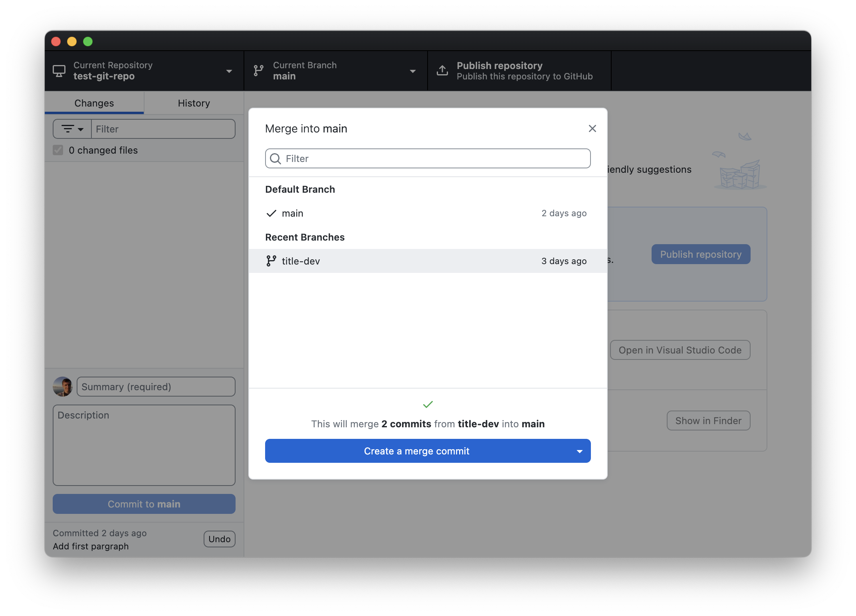The height and width of the screenshot is (616, 856).
Task: Click the 'Add first pargraph' commit text
Action: pyautogui.click(x=91, y=546)
